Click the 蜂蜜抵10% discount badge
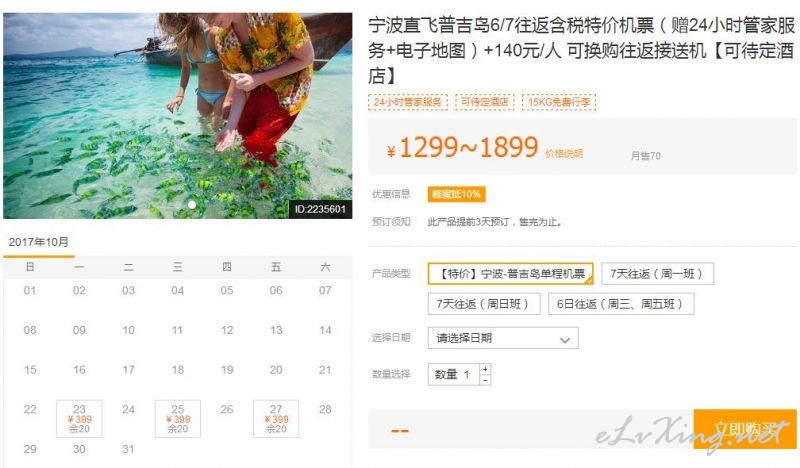Image resolution: width=800 pixels, height=468 pixels. [x=456, y=194]
